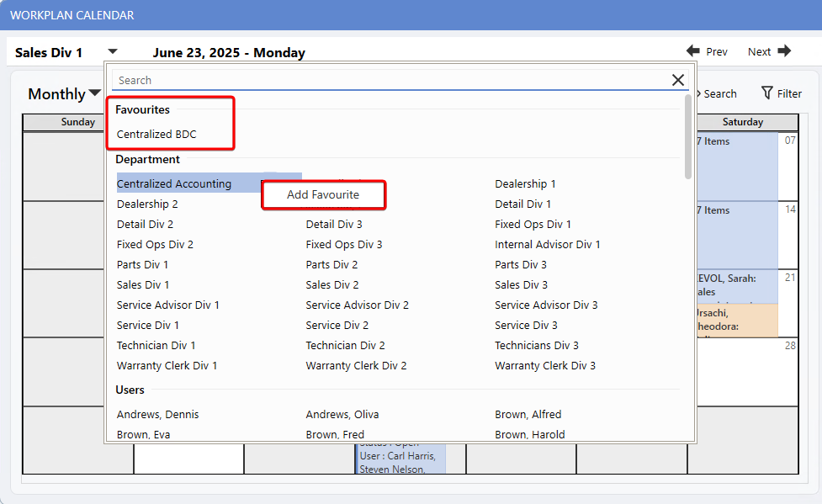The image size is (822, 504).
Task: Choose Fixed Ops Div 3
Action: click(344, 245)
